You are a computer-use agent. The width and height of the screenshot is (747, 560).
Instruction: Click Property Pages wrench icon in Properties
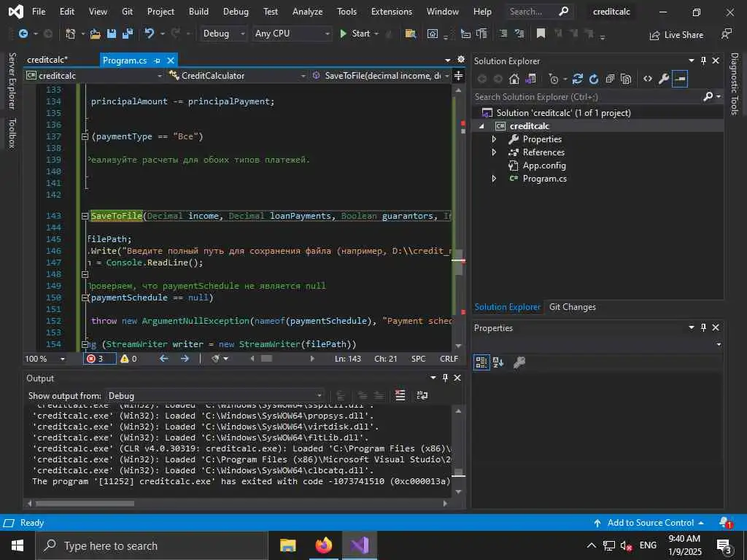(519, 362)
